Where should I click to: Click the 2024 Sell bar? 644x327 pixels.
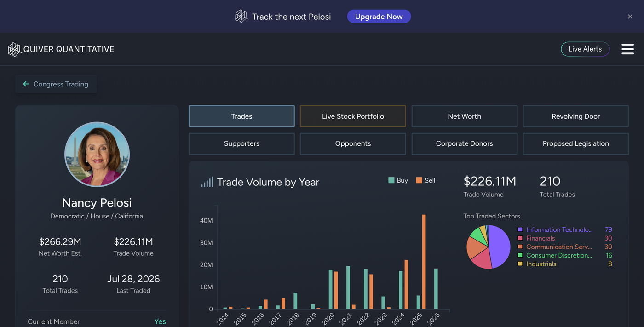406,284
